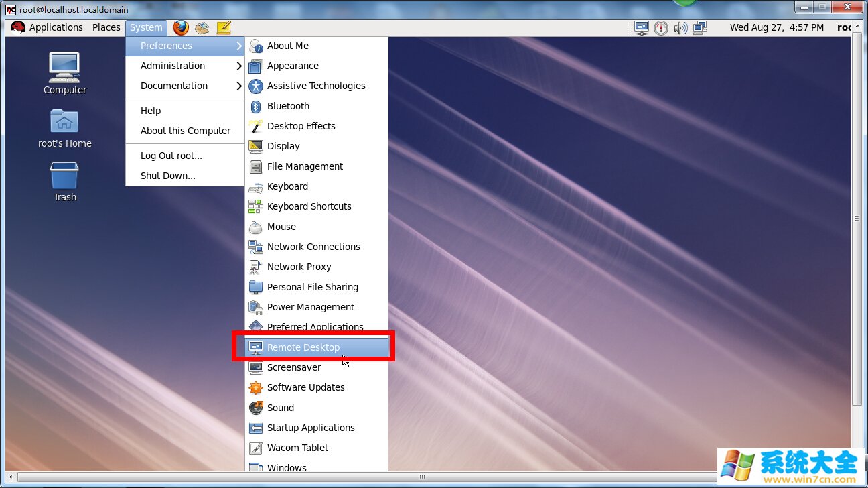Viewport: 868px width, 488px height.
Task: Click the Keyboard icon in menu
Action: (256, 186)
